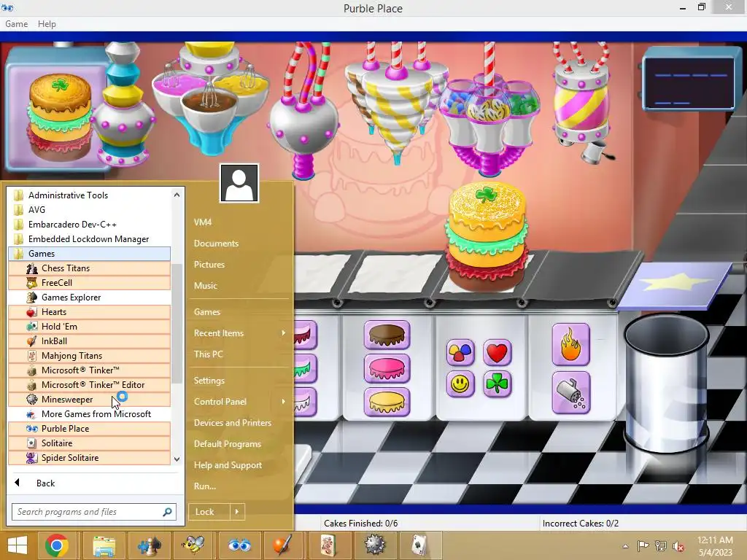Viewport: 747px width, 560px height.
Task: Pick the colored gumdrops decoration button
Action: pyautogui.click(x=460, y=352)
